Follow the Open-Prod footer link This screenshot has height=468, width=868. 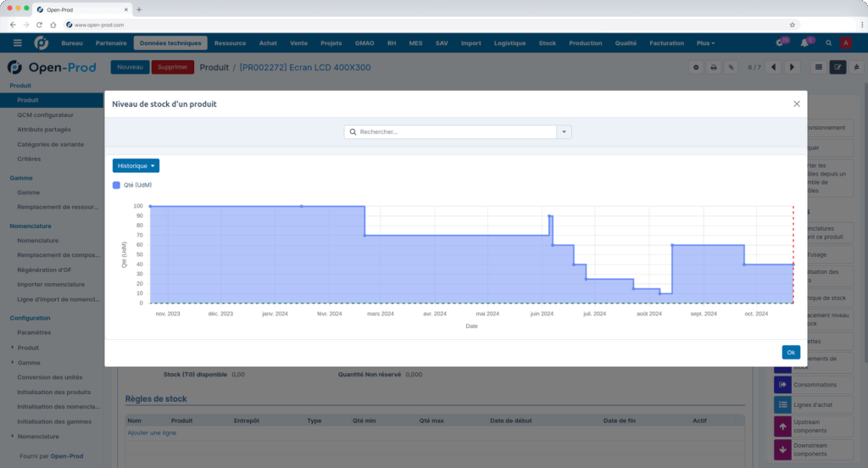(x=67, y=456)
